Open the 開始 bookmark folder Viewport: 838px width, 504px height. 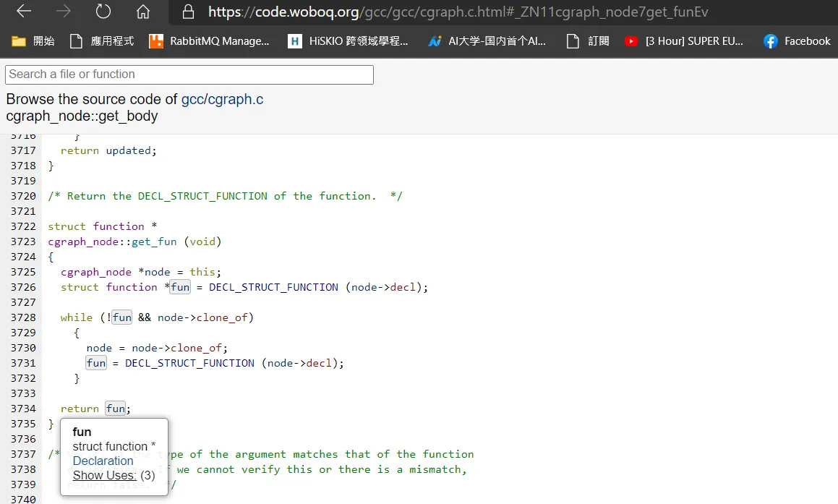[x=33, y=41]
